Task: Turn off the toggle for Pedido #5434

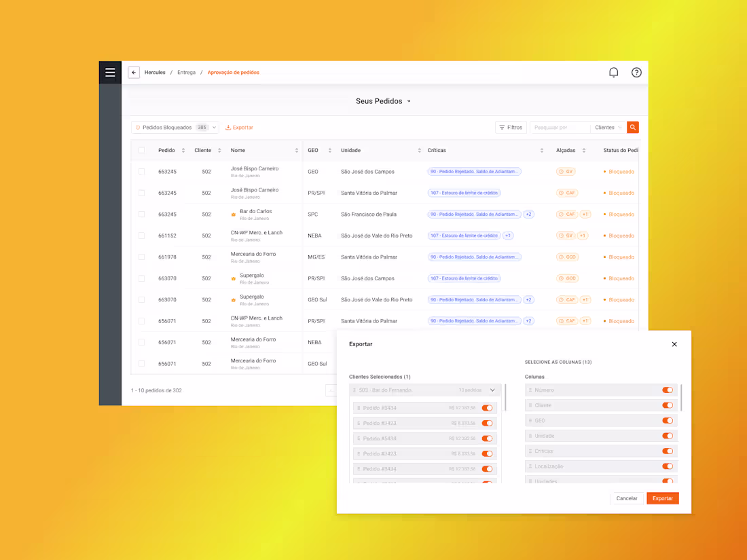Action: 487,408
